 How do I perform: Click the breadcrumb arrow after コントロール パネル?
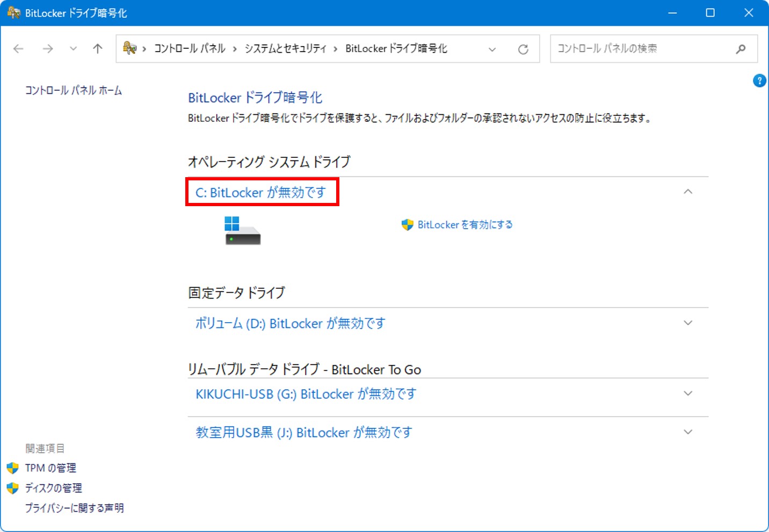(x=235, y=49)
